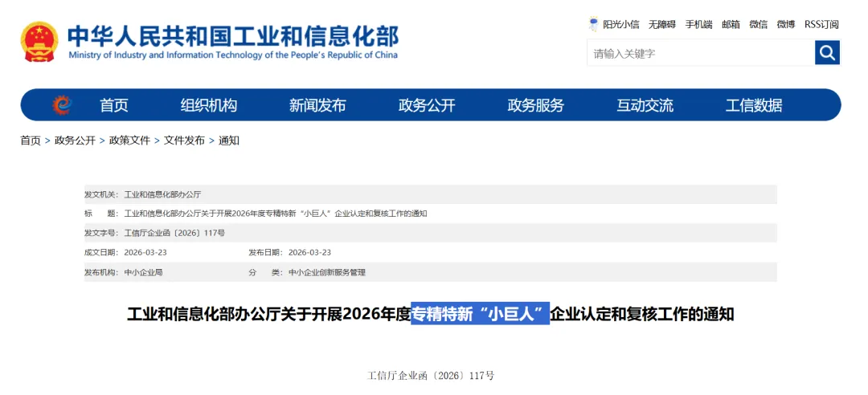Image resolution: width=868 pixels, height=395 pixels.
Task: Click the swirl logo in the navigation bar
Action: click(x=62, y=104)
